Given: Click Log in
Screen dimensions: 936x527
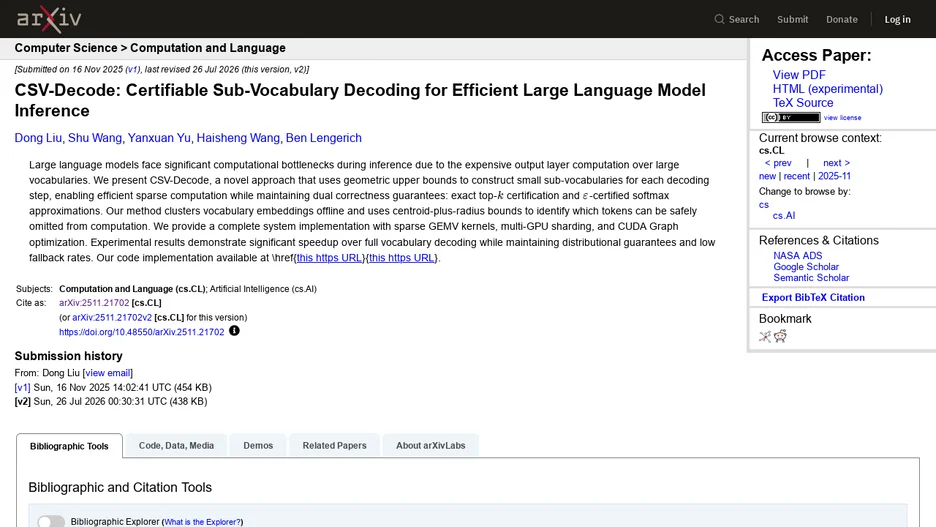Looking at the screenshot, I should tap(897, 19).
